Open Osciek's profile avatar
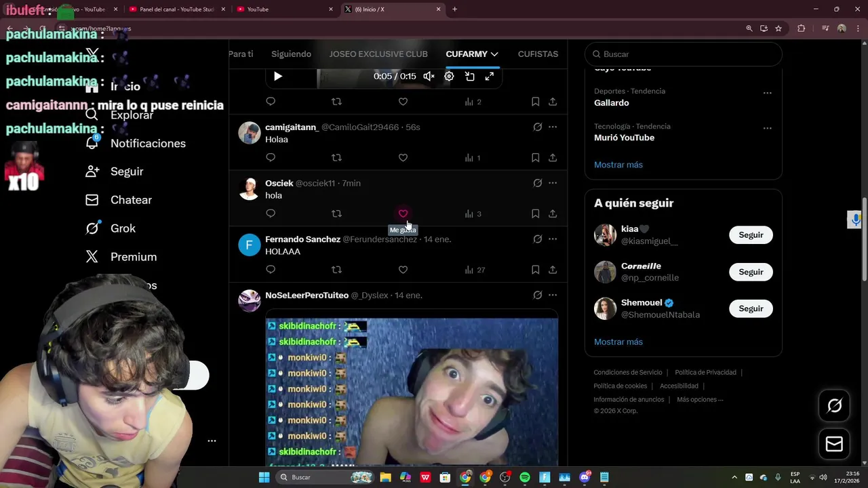This screenshot has height=488, width=868. pos(250,189)
